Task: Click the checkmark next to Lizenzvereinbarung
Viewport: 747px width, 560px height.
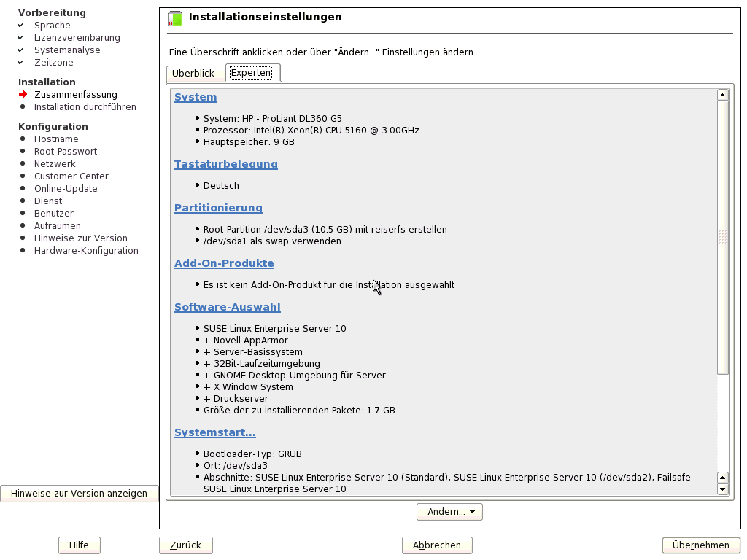Action: pyautogui.click(x=20, y=38)
